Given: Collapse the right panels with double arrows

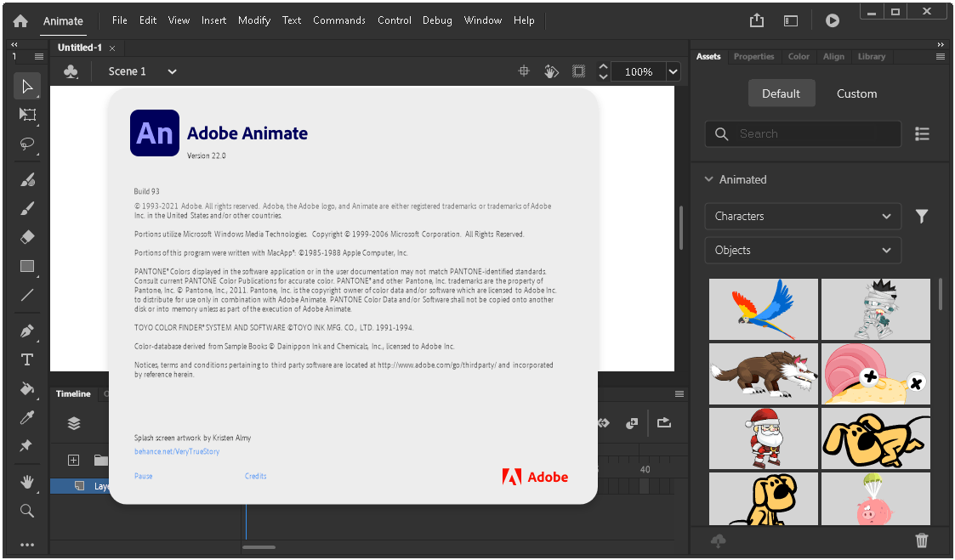Looking at the screenshot, I should (x=941, y=44).
